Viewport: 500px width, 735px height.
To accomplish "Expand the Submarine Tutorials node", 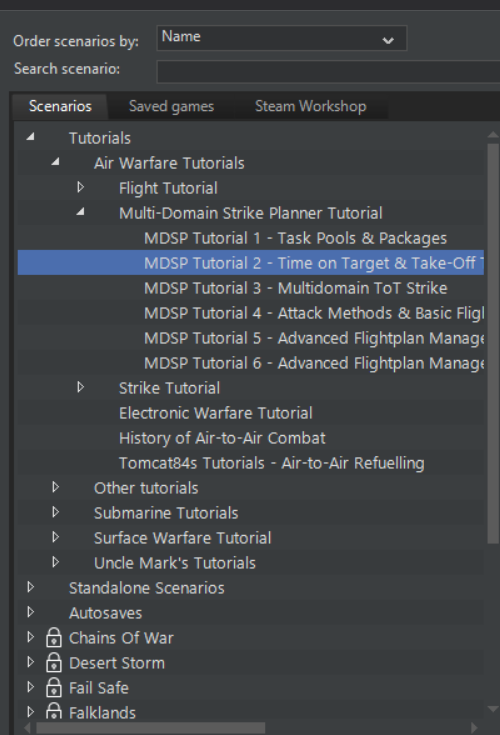I will point(55,512).
